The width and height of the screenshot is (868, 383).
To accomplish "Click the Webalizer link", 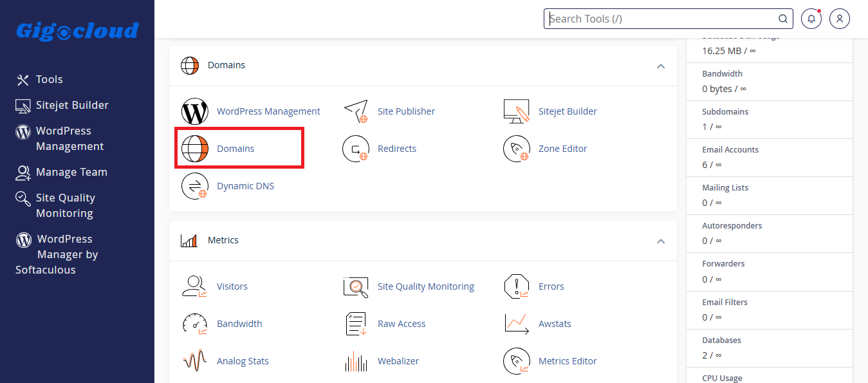I will pos(398,361).
